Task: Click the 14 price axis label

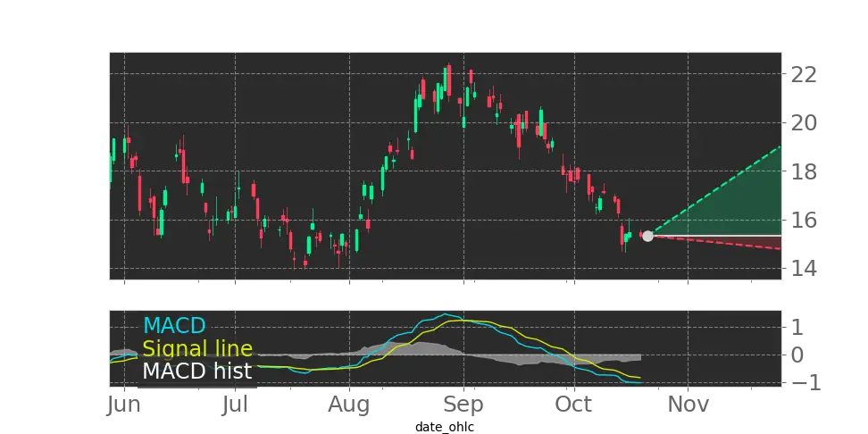Action: point(804,269)
